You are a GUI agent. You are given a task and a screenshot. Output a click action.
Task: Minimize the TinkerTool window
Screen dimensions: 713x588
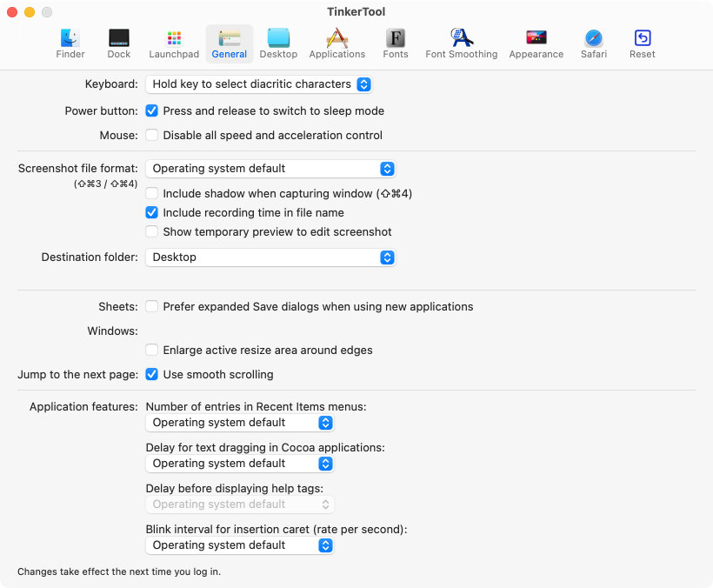(30, 12)
